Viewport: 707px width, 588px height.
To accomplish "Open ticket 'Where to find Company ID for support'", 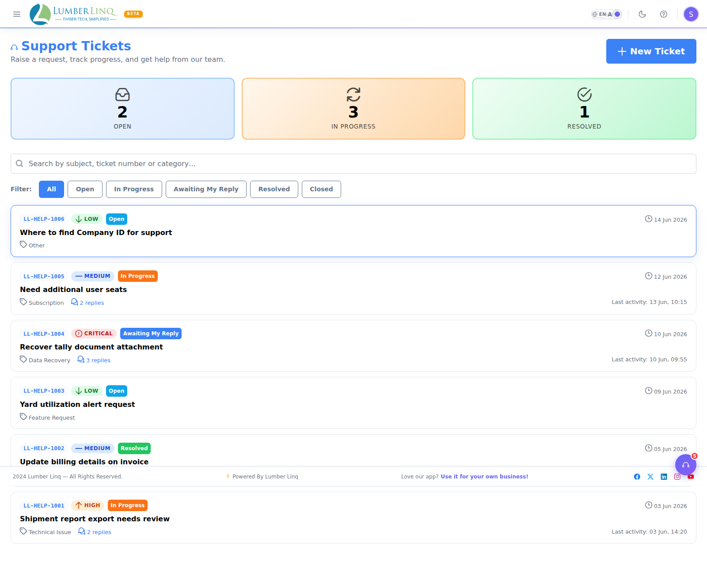I will 96,232.
